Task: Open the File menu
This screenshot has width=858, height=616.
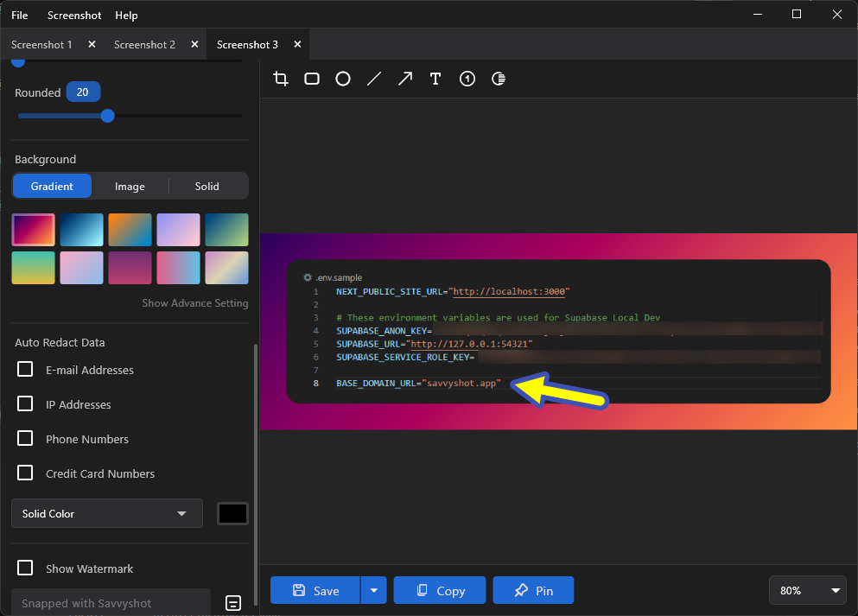Action: coord(19,15)
